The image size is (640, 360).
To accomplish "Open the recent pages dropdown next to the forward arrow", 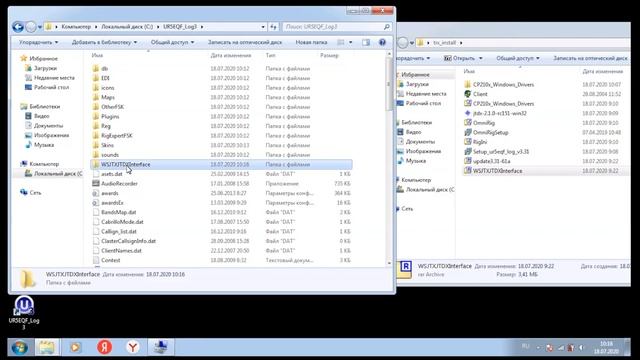I will click(x=40, y=27).
